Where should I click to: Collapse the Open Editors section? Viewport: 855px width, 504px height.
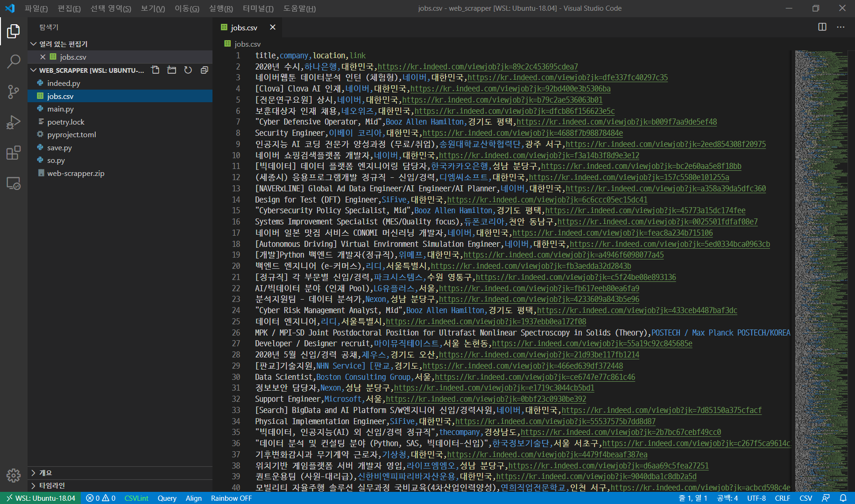pos(120,44)
